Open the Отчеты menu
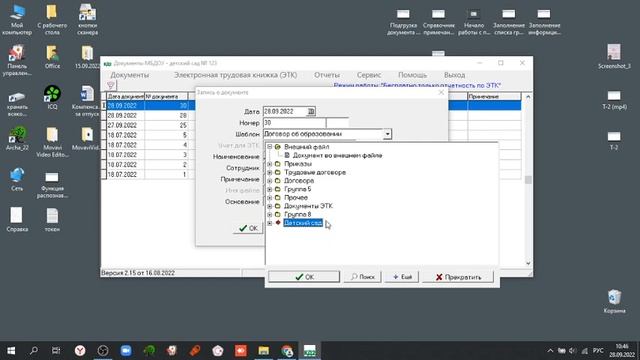This screenshot has height=360, width=640. click(x=327, y=75)
